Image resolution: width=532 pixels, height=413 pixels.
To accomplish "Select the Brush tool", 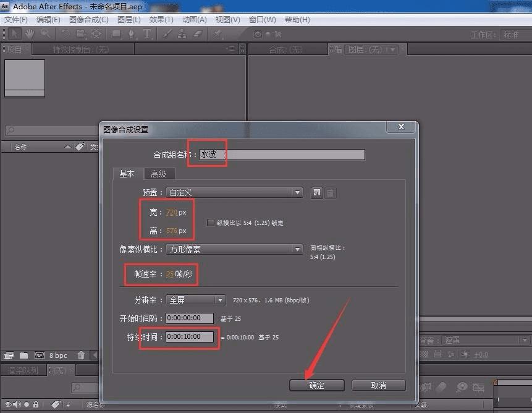I will click(167, 34).
